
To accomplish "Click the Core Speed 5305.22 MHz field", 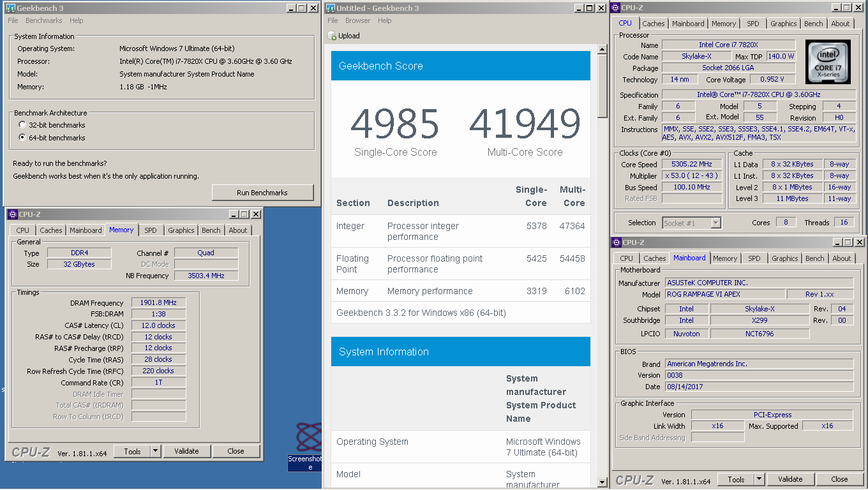I will (x=692, y=164).
